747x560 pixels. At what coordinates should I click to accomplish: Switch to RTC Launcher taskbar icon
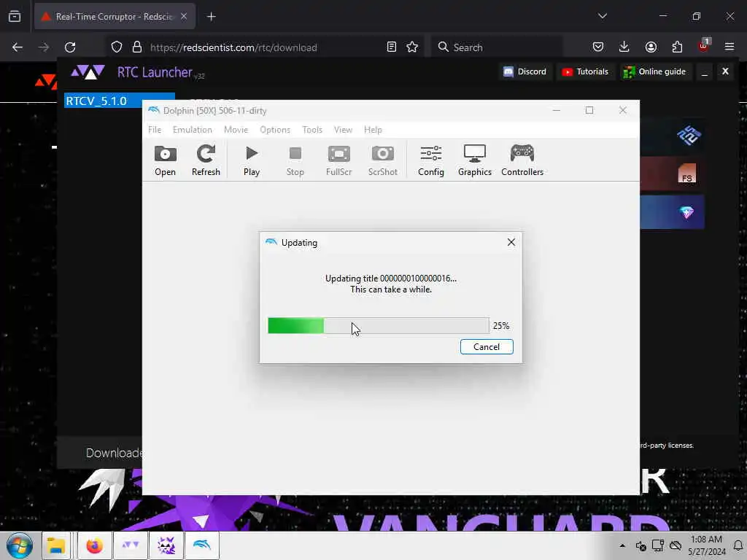(130, 545)
